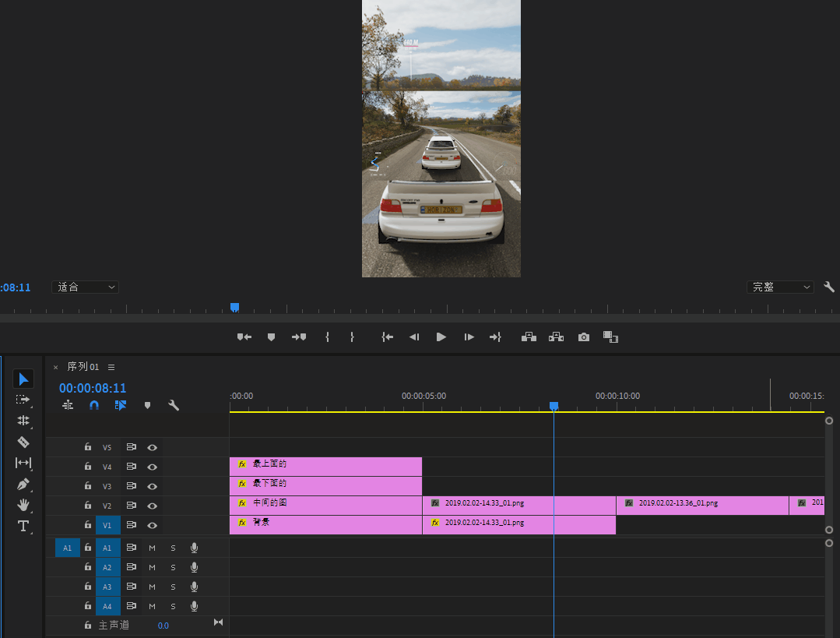Click the Export Frame camera icon
Viewport: 840px width, 638px height.
pyautogui.click(x=583, y=337)
